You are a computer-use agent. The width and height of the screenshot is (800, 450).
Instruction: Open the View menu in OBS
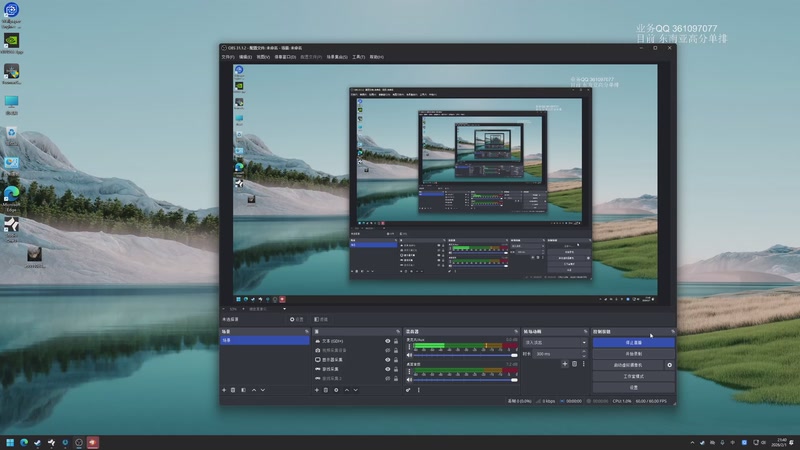pos(263,57)
